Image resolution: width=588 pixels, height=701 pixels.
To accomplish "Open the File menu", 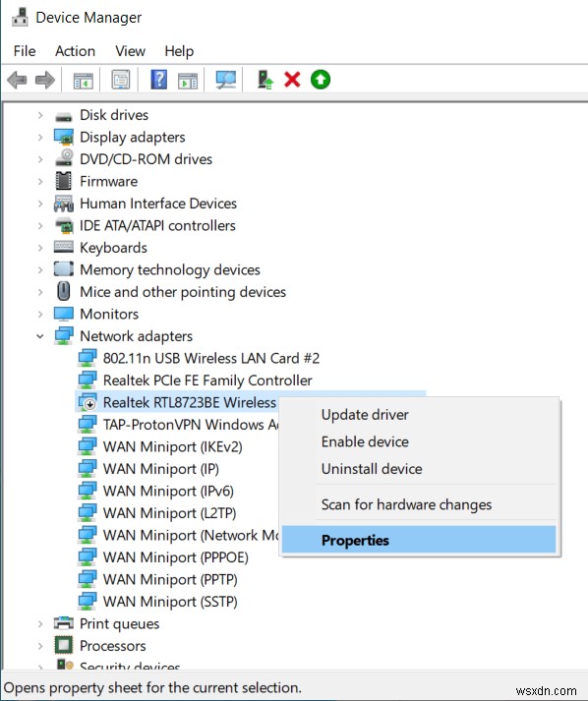I will tap(25, 51).
